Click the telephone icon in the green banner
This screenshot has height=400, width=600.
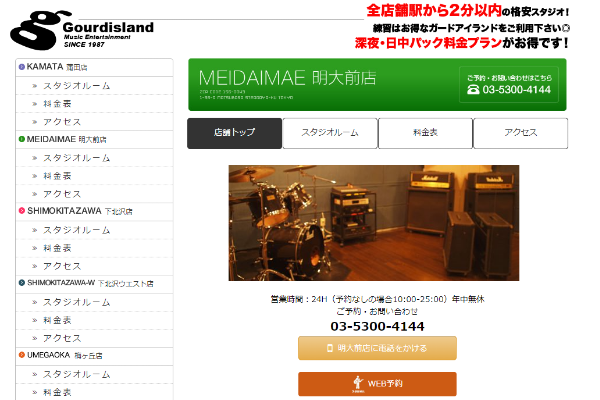click(x=473, y=90)
